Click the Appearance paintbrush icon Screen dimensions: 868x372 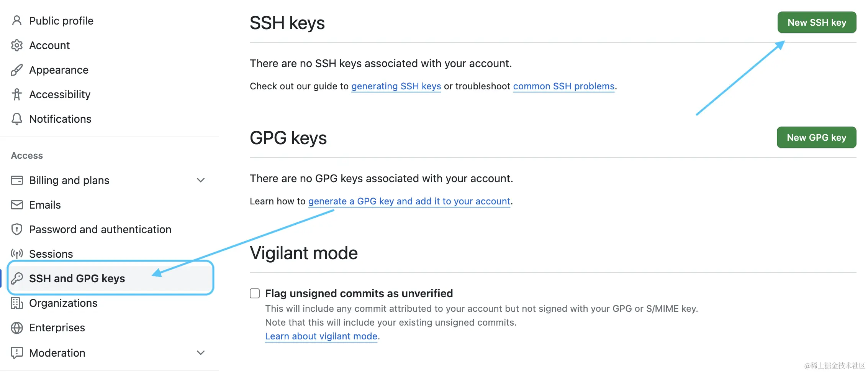point(16,70)
